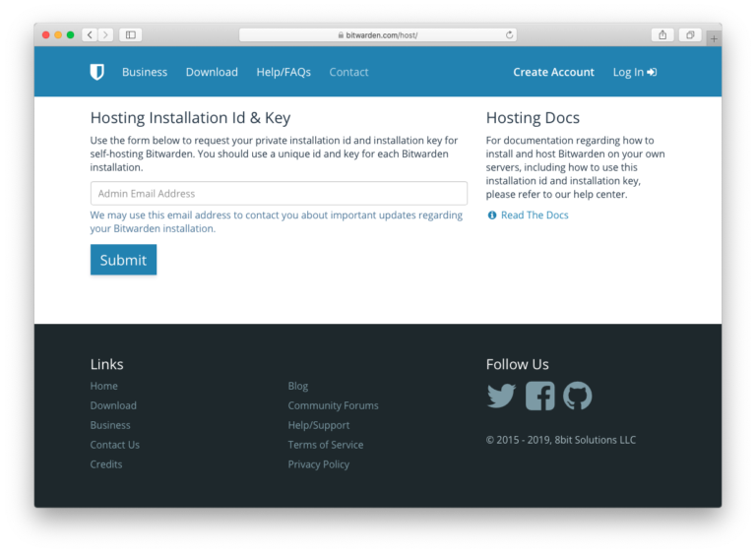Click the Follow Us heading
Image resolution: width=756 pixels, height=553 pixels.
tap(518, 364)
